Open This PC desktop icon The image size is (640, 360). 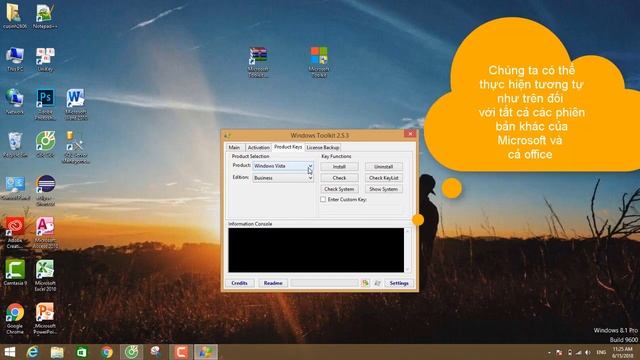click(15, 59)
